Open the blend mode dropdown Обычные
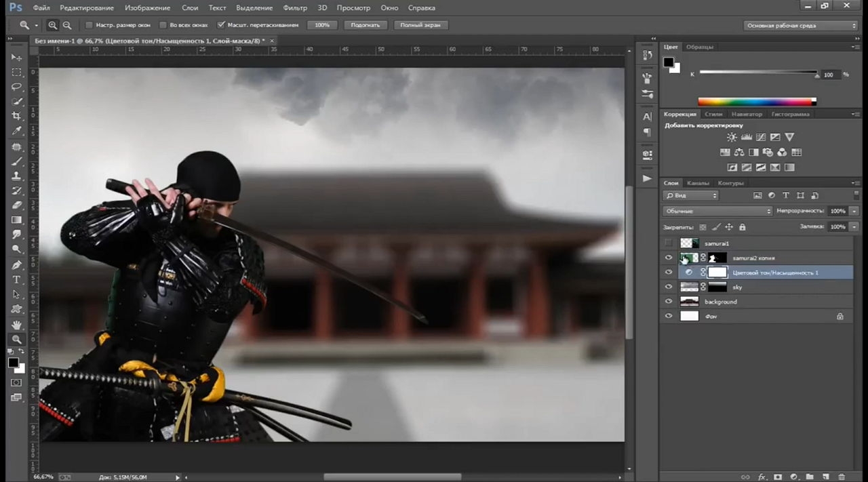Viewport: 868px width, 482px height. coord(717,211)
